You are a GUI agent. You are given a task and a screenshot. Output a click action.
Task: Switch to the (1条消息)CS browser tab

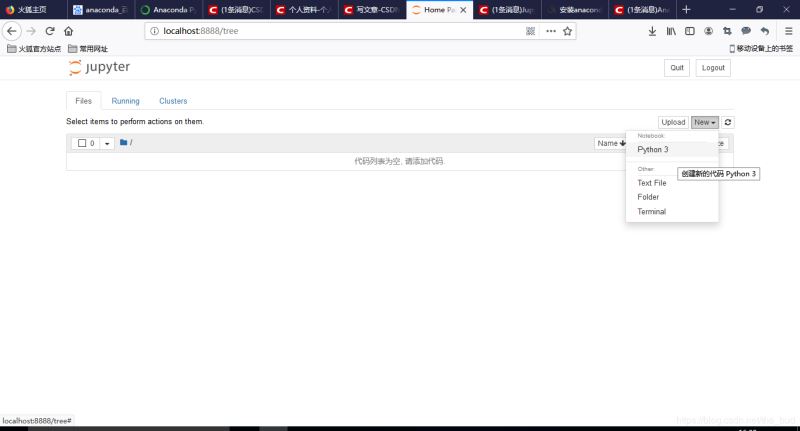tap(236, 10)
